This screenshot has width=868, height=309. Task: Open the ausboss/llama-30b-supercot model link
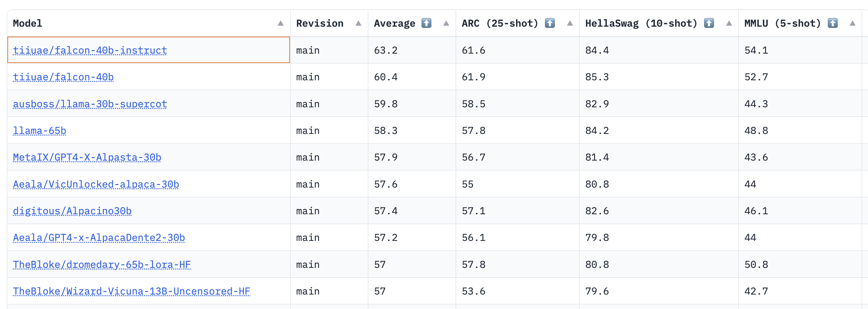(x=90, y=104)
